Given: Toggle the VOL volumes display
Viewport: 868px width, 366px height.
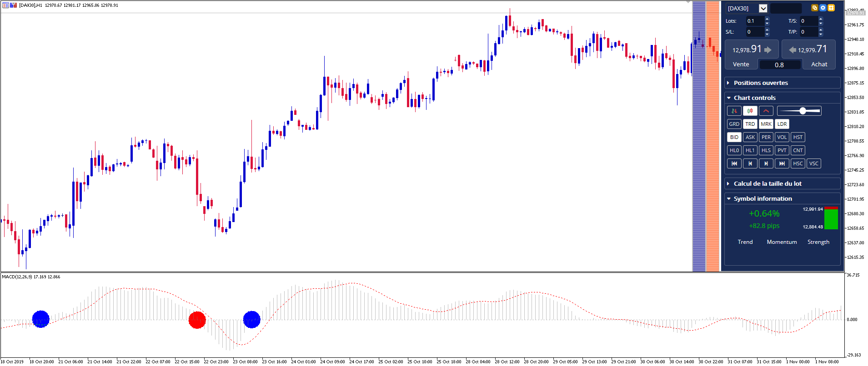Looking at the screenshot, I should 782,137.
